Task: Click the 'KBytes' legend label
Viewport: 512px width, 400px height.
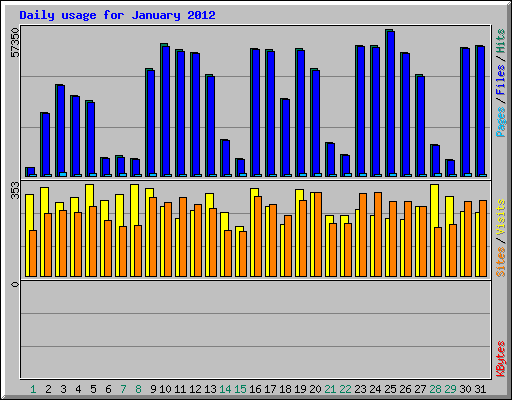Action: [500, 359]
